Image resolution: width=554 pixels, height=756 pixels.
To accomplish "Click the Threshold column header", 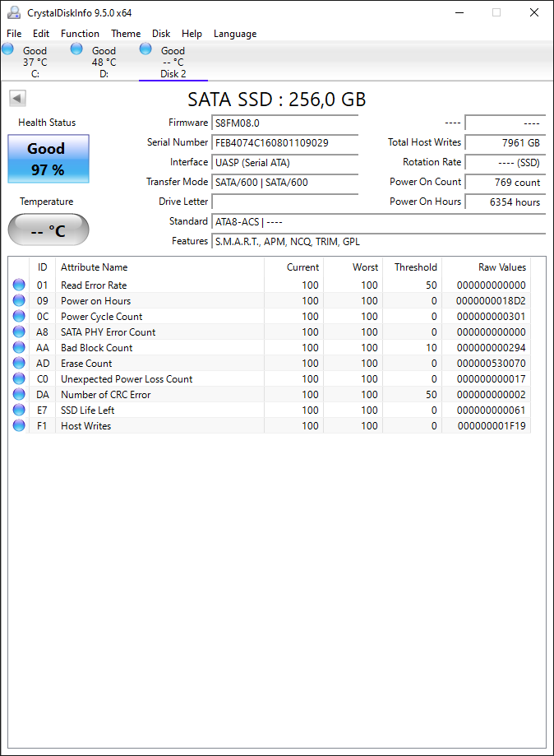I will (412, 267).
